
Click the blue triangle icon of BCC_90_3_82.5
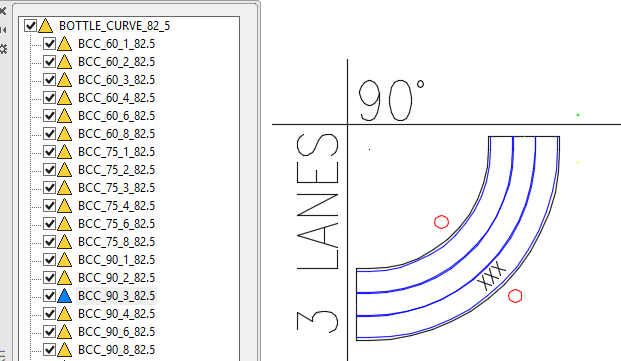[64, 296]
